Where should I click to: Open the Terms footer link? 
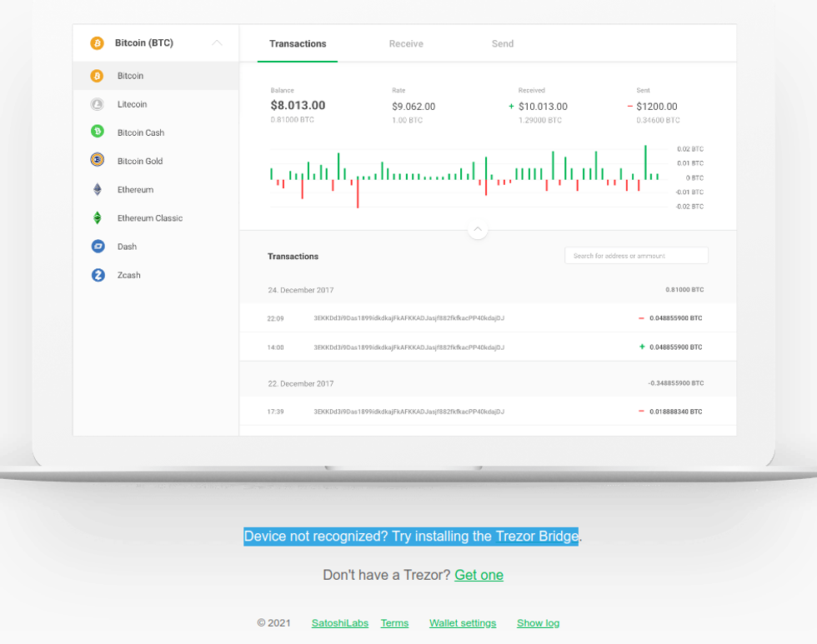point(394,623)
